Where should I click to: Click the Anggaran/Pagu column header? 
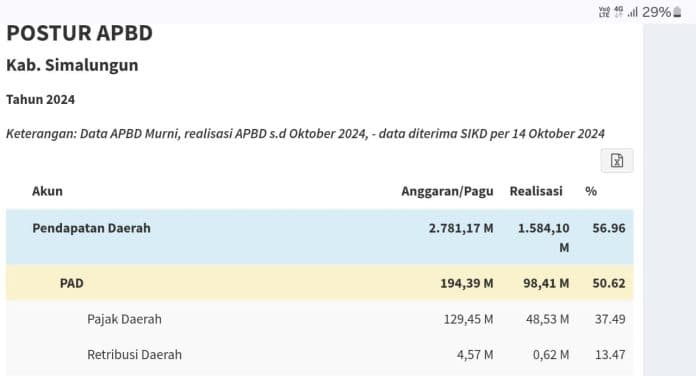point(447,191)
